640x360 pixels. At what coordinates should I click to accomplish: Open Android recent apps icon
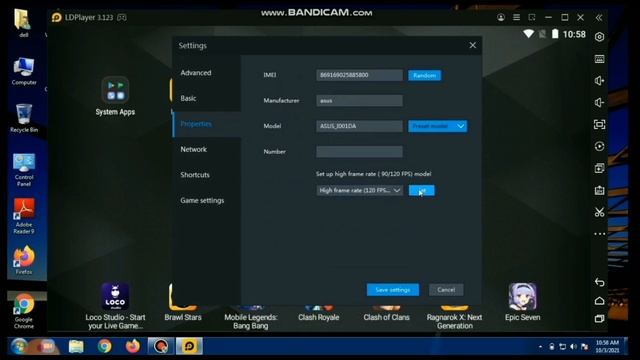[599, 318]
